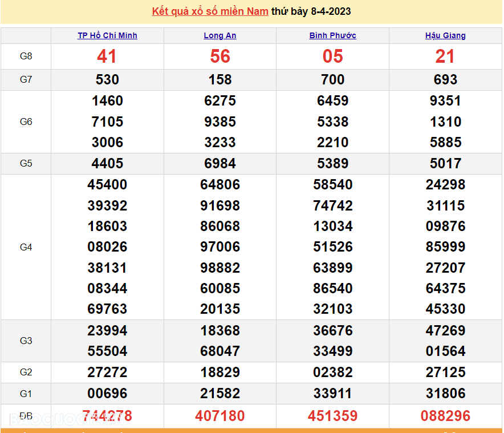Screen dimensions: 504x433
Task: Click the G1 row header
Action: pyautogui.click(x=26, y=393)
